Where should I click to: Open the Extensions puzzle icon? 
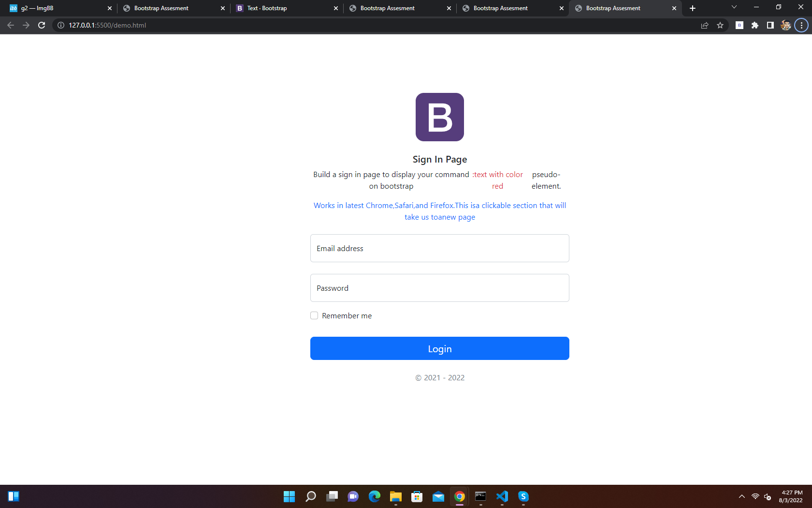(755, 25)
